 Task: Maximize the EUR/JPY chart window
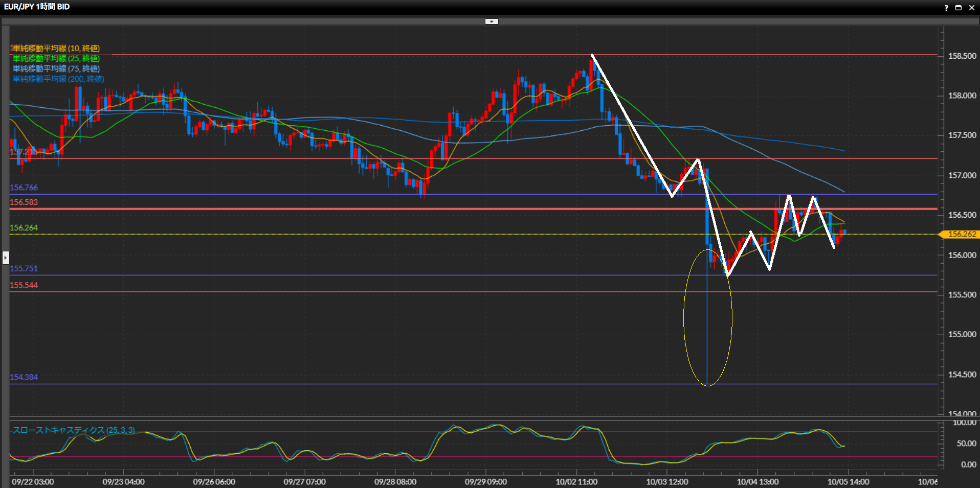pos(959,8)
